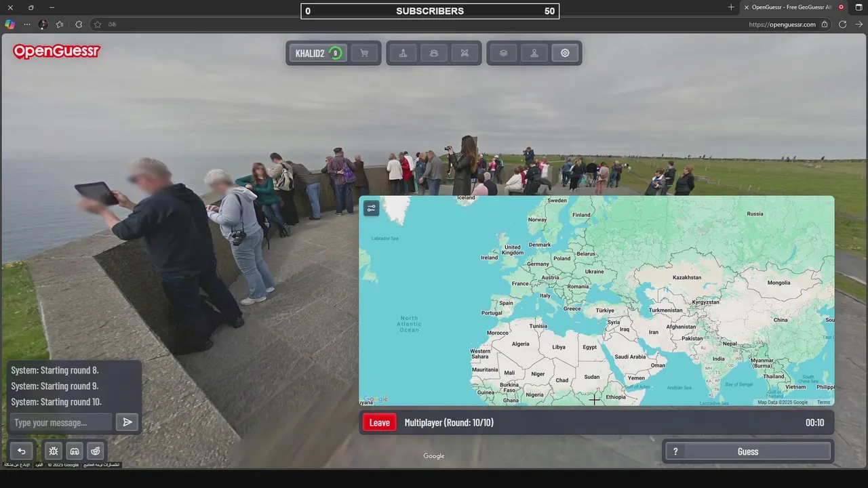The height and width of the screenshot is (488, 868).
Task: Click the map pin stamp icon
Action: click(x=534, y=53)
